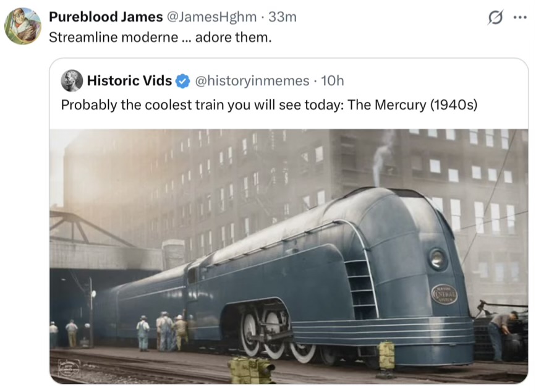Click Pureblood James profile avatar
536x392 pixels.
click(22, 27)
